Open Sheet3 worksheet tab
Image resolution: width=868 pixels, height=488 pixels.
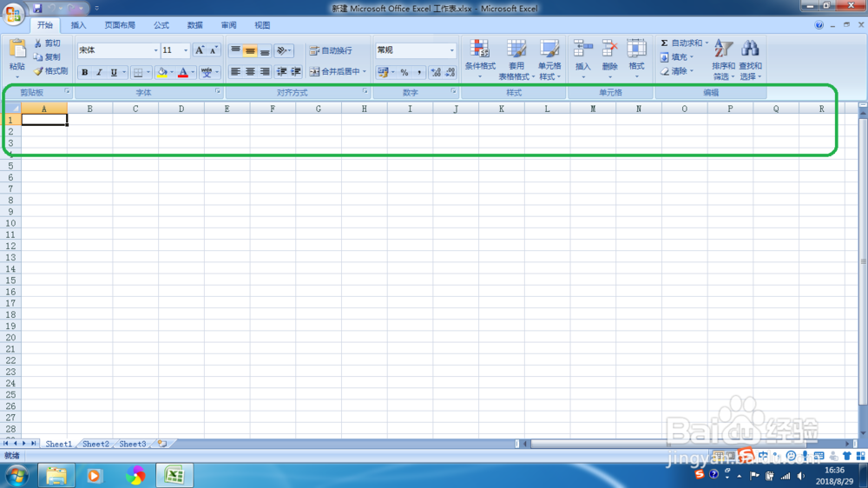[133, 444]
